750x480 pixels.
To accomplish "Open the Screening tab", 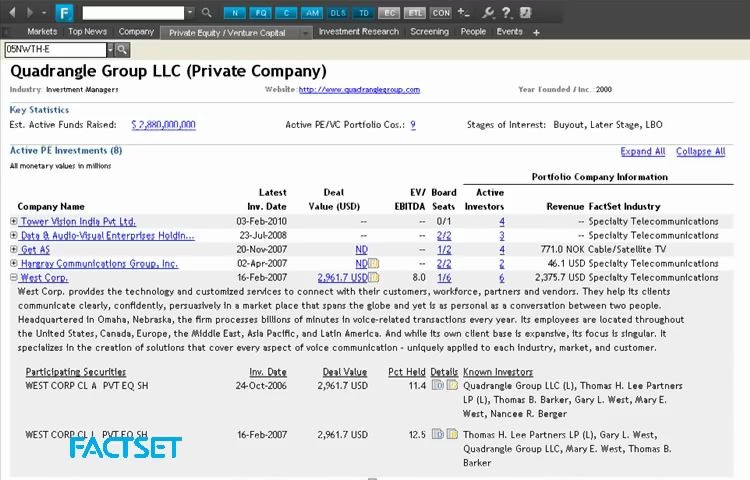I will click(x=430, y=32).
